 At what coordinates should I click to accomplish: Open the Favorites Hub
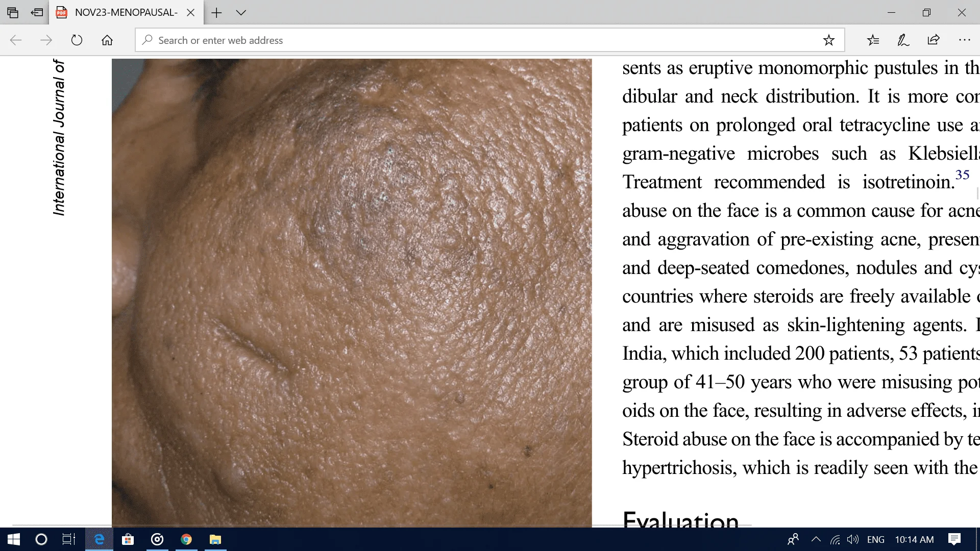(x=873, y=40)
